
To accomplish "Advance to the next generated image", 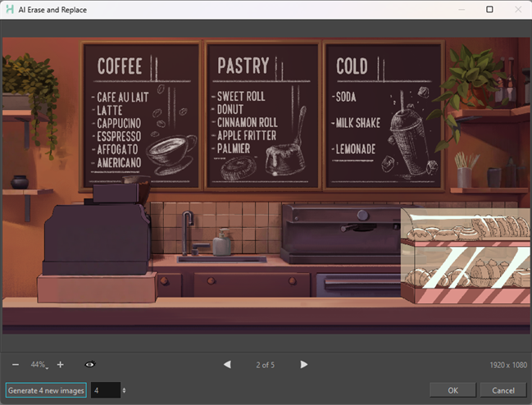I will point(304,364).
